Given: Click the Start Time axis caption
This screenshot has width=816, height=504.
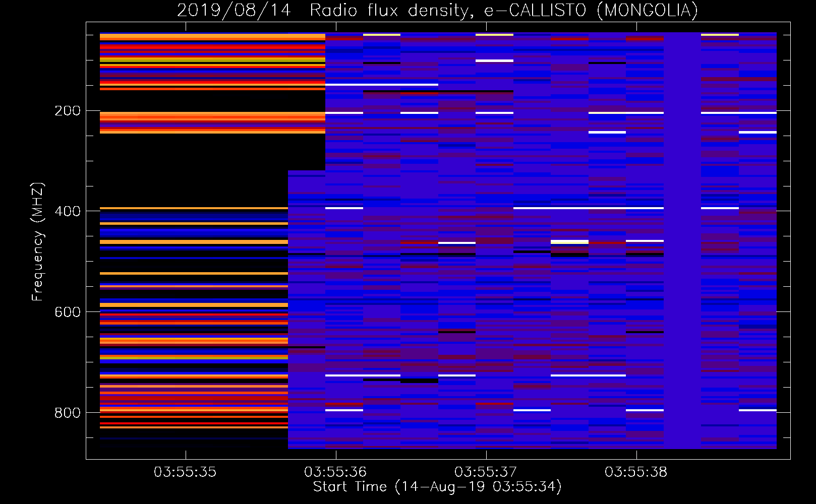Looking at the screenshot, I should tap(437, 487).
